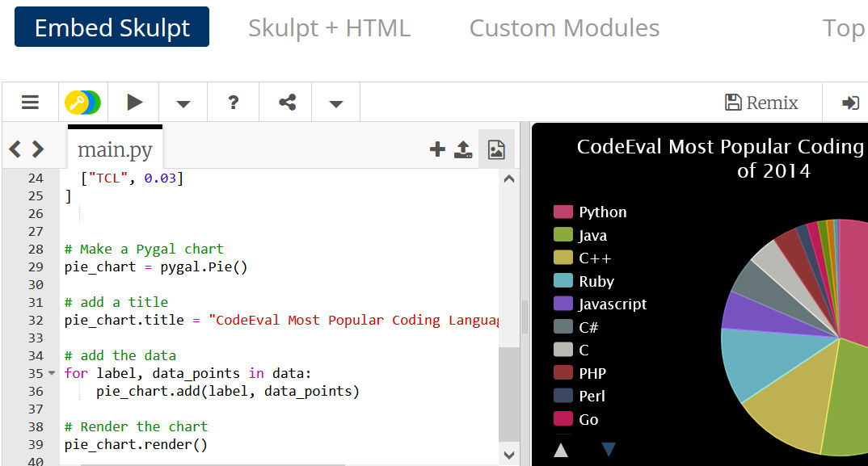
Task: Open the image library icon
Action: coord(496,149)
